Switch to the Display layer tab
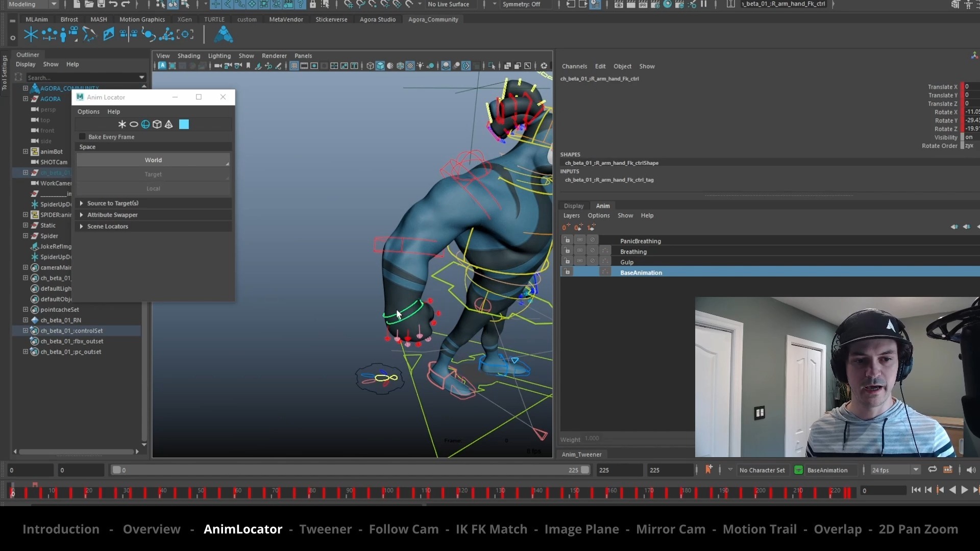The width and height of the screenshot is (980, 551). (573, 206)
